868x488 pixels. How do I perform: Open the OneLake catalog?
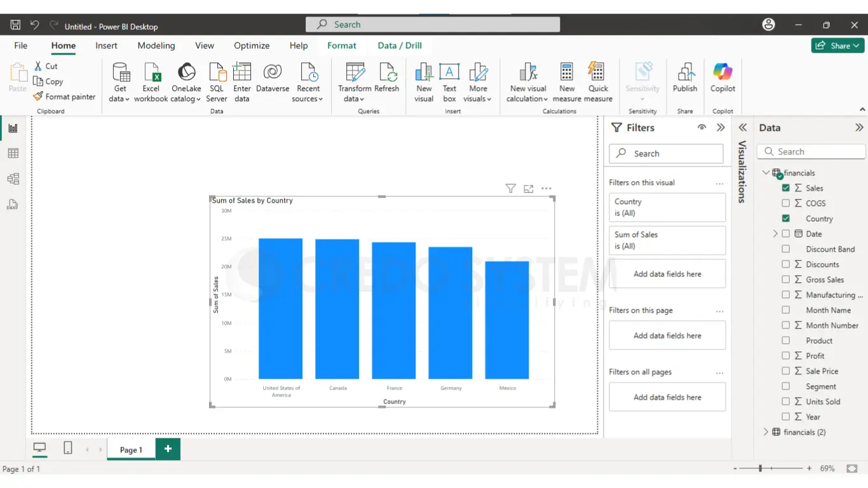(x=186, y=82)
